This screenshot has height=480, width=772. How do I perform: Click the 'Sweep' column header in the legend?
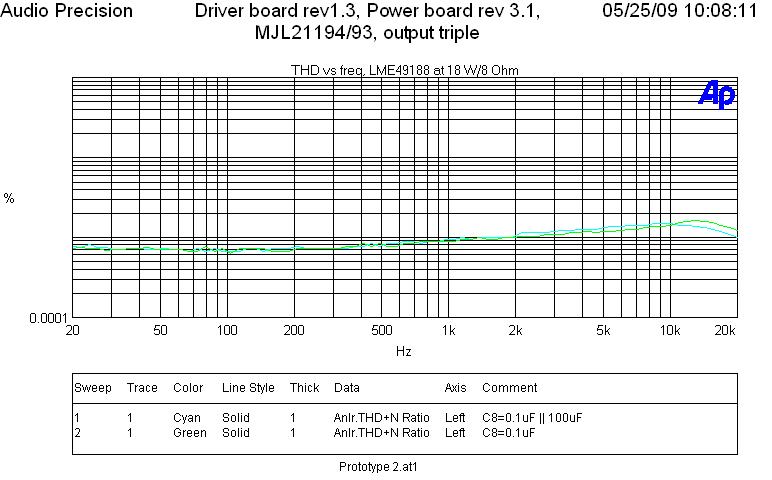click(93, 388)
